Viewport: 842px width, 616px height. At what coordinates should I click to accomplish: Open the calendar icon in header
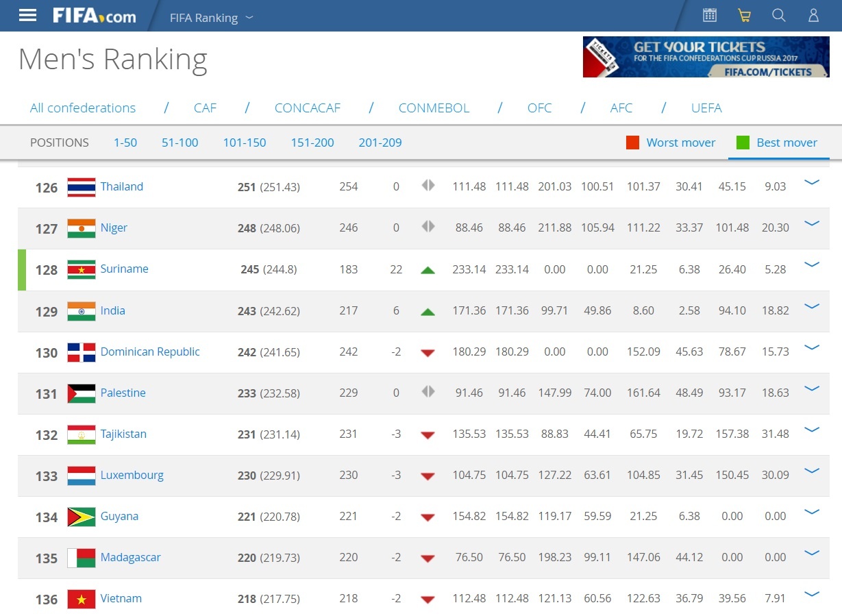pos(710,15)
